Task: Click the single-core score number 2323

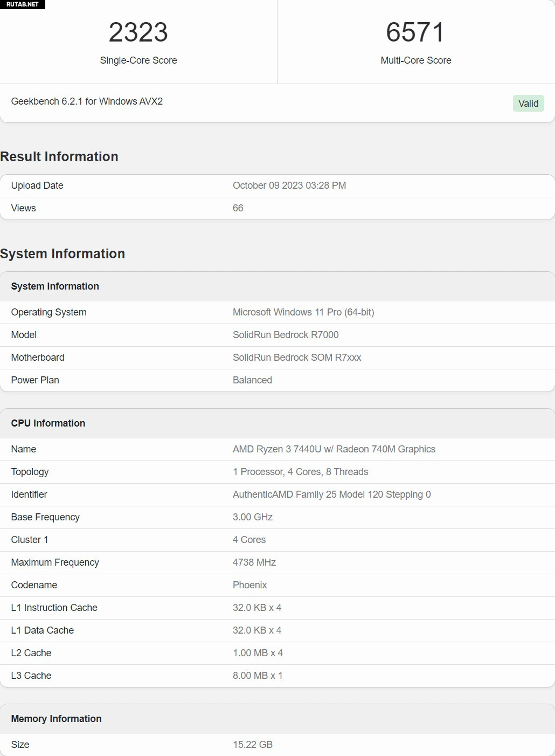Action: (138, 32)
